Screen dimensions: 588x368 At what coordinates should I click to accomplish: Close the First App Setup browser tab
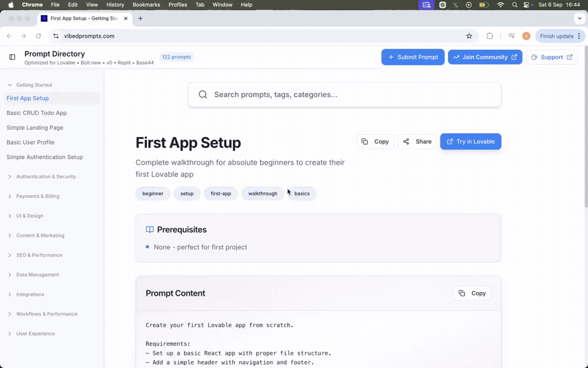[x=126, y=18]
